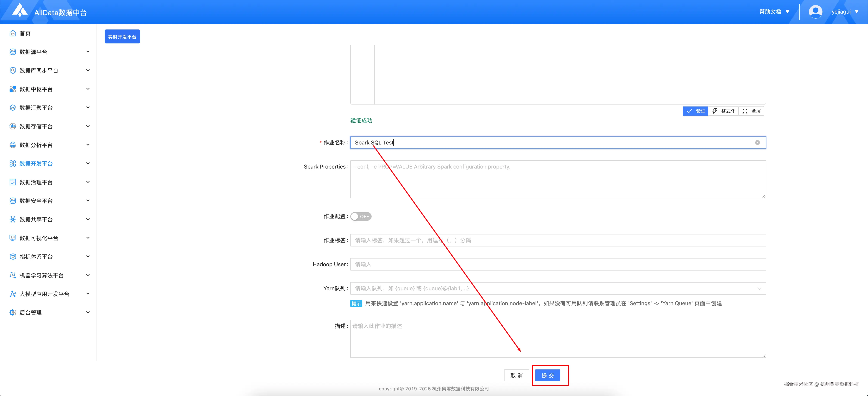The image size is (868, 396).
Task: Click the 数据存储平台 chart icon
Action: (13, 126)
